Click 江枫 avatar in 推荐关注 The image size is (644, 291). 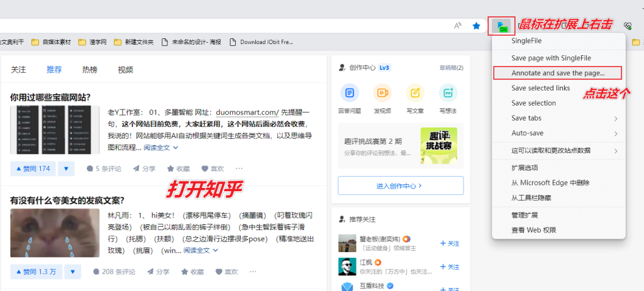click(x=347, y=266)
